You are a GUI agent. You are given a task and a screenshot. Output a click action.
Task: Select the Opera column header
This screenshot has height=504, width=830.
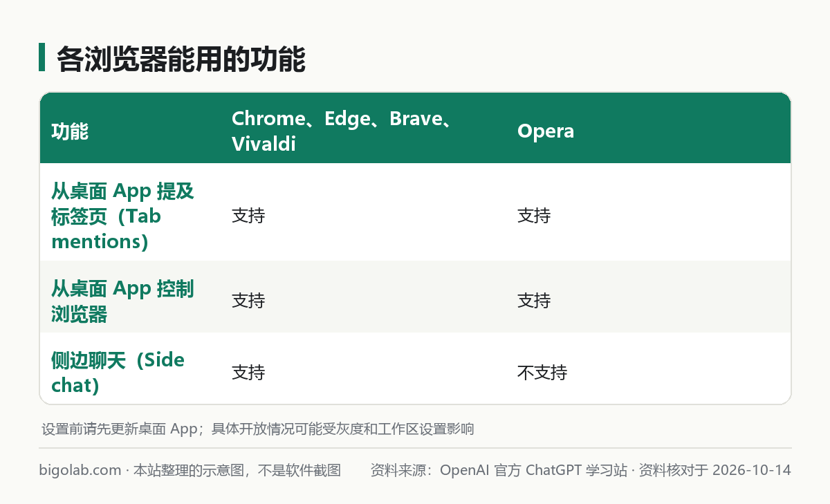pyautogui.click(x=546, y=131)
